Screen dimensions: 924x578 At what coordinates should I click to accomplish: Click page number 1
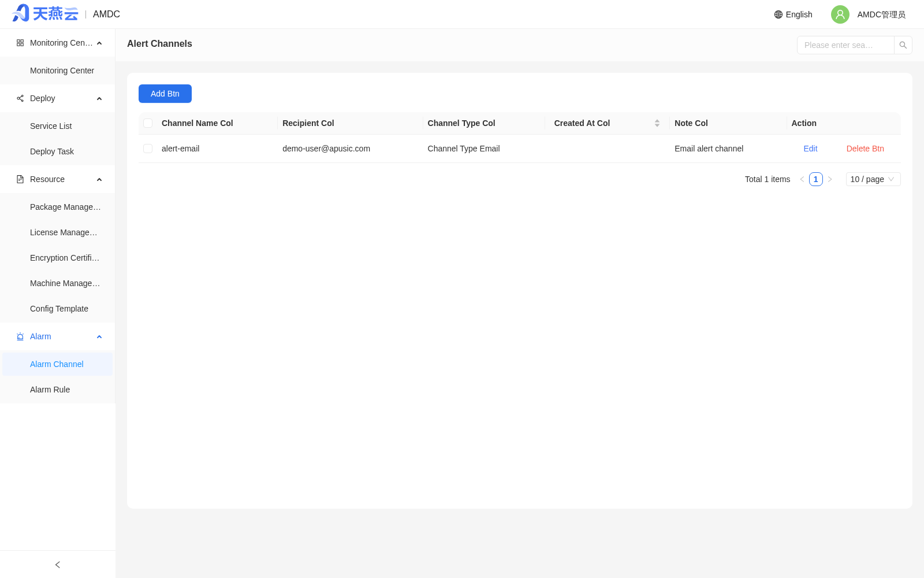pos(816,179)
